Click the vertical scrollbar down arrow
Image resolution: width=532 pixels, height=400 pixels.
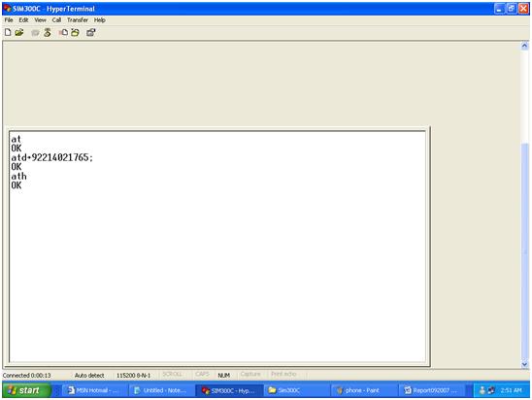click(524, 364)
